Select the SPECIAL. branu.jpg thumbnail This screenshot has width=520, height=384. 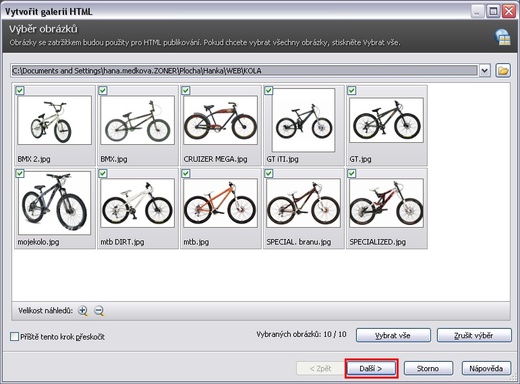303,203
